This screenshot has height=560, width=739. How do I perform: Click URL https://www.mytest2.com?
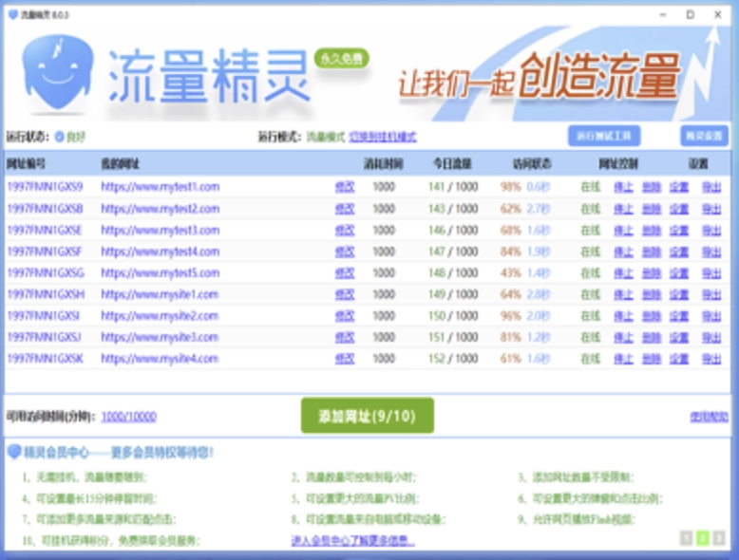161,209
